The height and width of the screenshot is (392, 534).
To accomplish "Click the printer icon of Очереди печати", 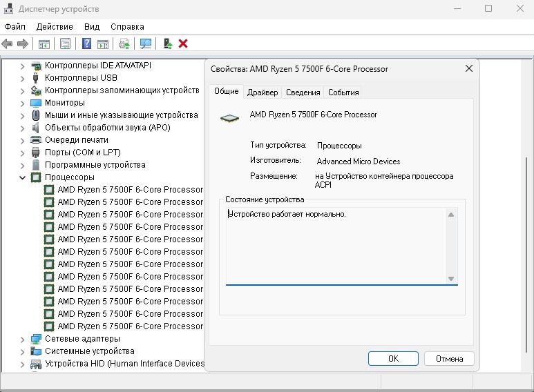I will coord(36,140).
